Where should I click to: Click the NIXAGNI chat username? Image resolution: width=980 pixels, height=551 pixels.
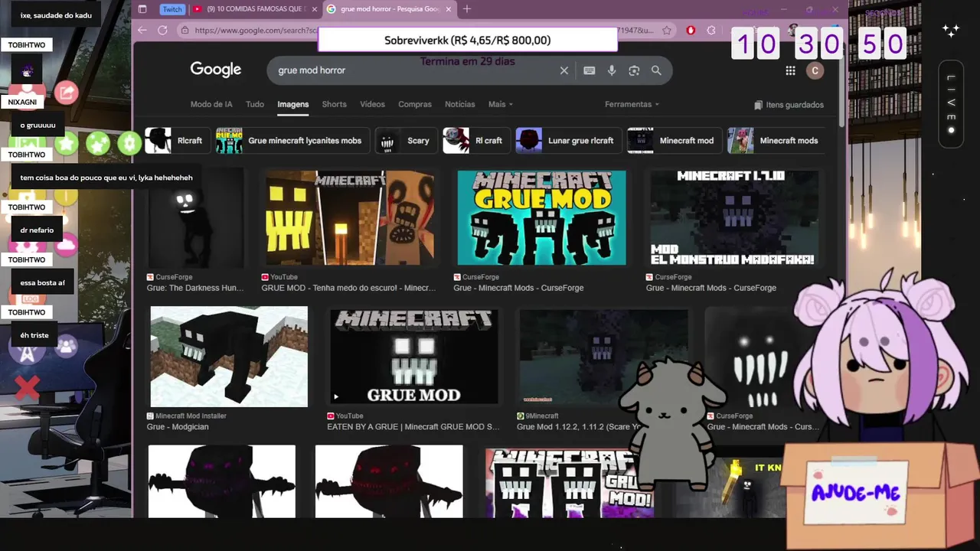point(23,102)
